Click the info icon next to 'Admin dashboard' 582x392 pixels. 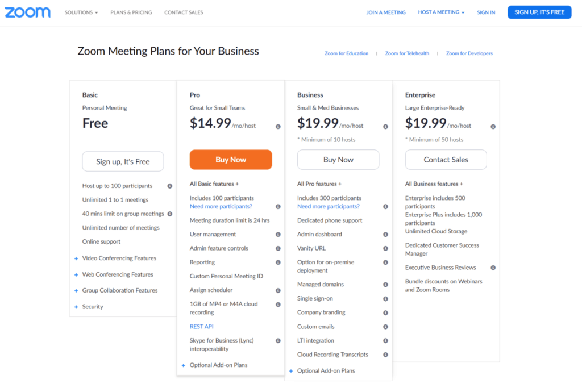pos(385,234)
